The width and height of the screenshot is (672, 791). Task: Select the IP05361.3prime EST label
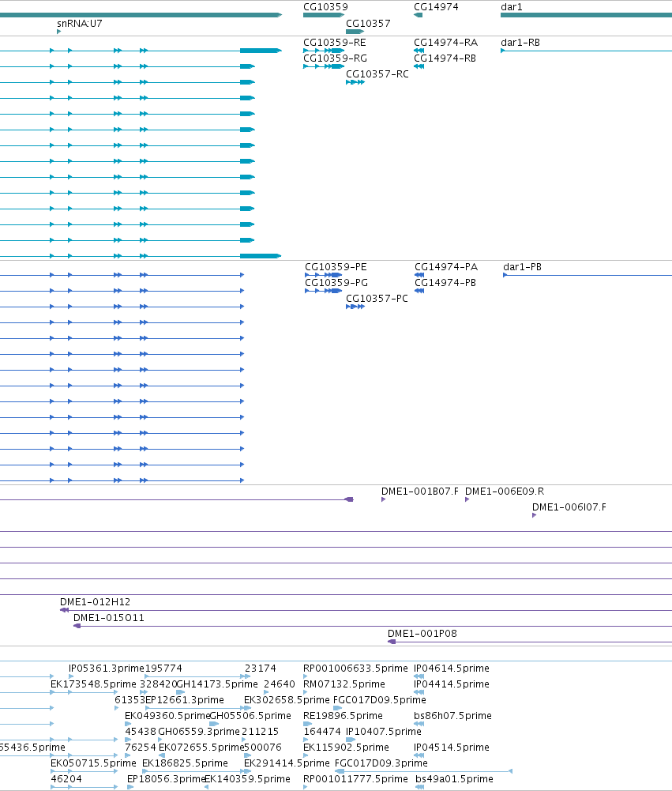[107, 669]
